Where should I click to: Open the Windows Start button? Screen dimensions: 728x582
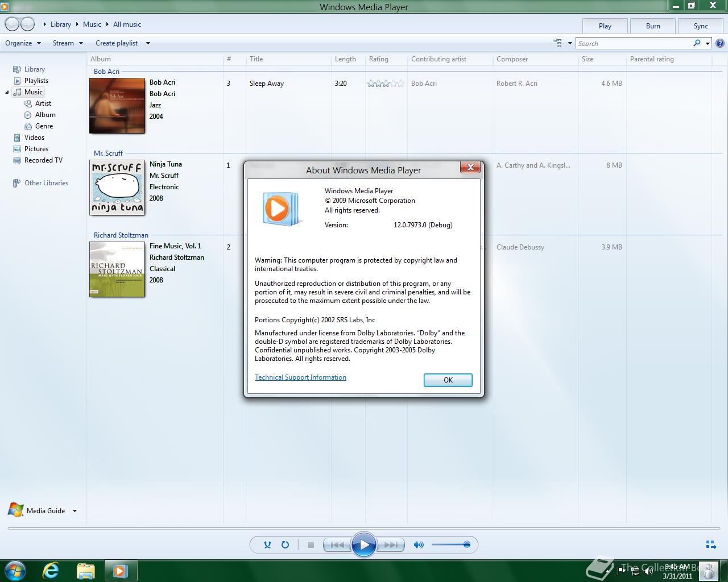15,570
